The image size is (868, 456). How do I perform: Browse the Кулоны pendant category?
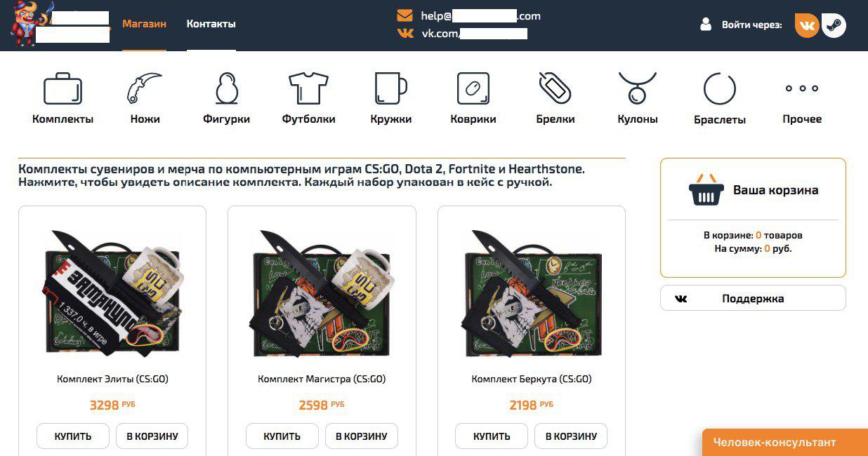637,99
